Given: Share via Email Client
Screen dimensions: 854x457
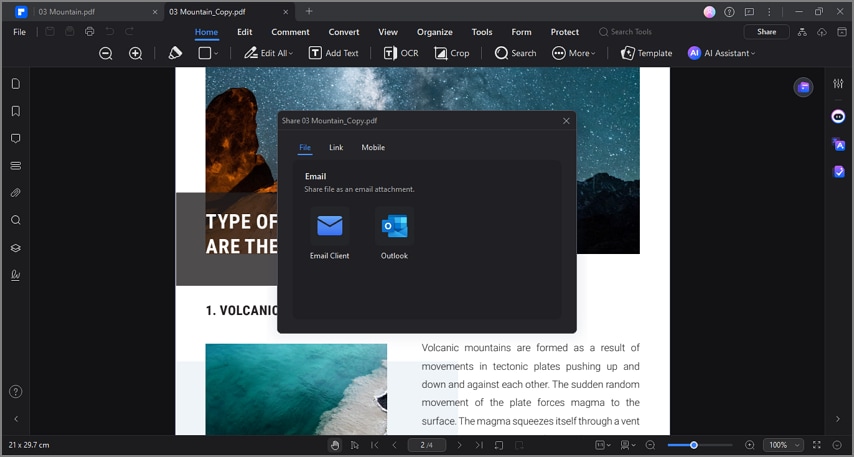Looking at the screenshot, I should [x=330, y=234].
